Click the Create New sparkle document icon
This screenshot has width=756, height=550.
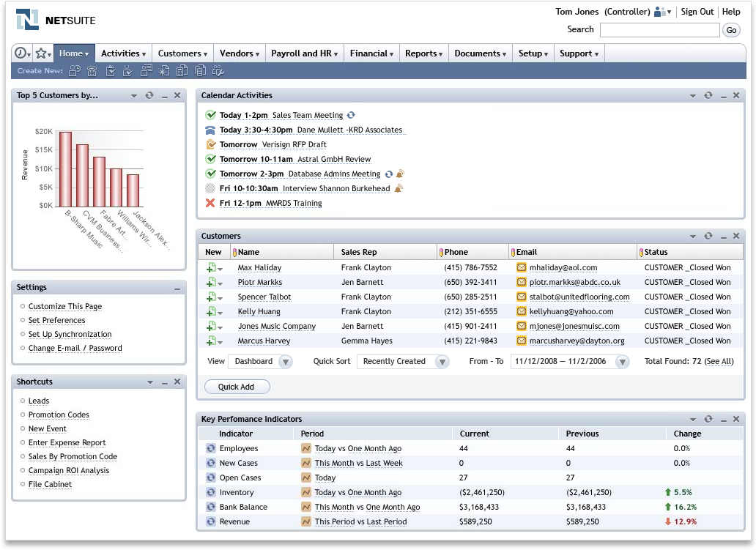pyautogui.click(x=164, y=71)
